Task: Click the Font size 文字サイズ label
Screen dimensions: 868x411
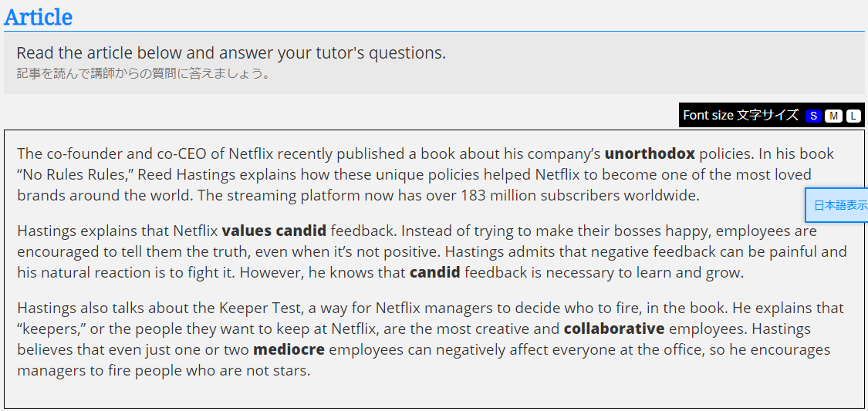Action: pos(741,116)
